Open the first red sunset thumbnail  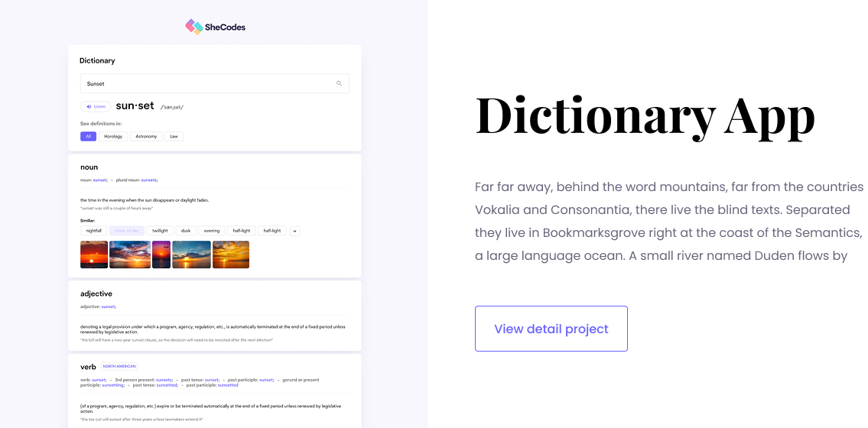94,255
